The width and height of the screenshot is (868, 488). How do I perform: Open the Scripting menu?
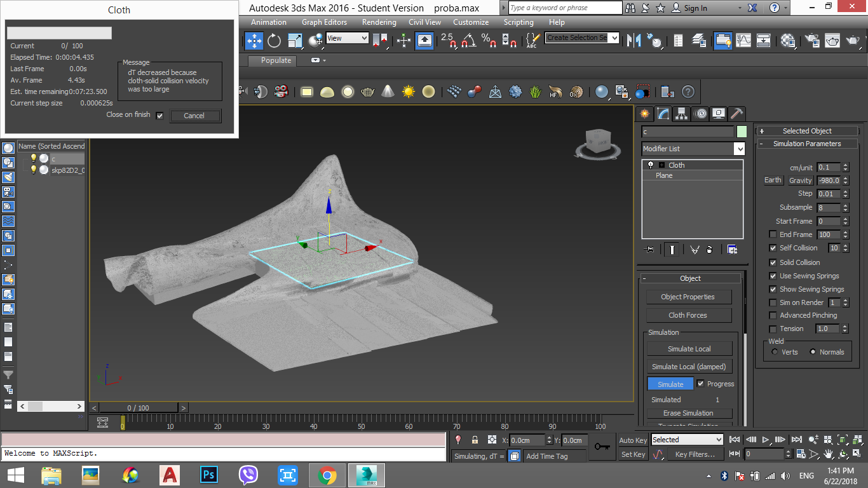(x=519, y=22)
